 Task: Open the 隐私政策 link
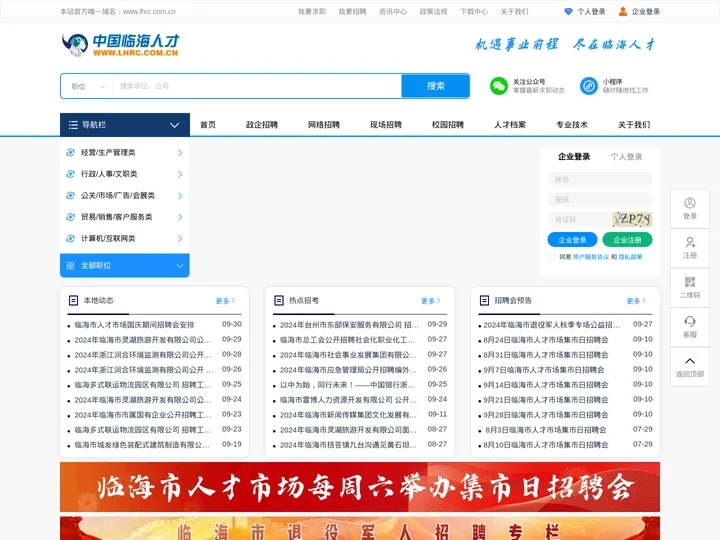tap(630, 257)
